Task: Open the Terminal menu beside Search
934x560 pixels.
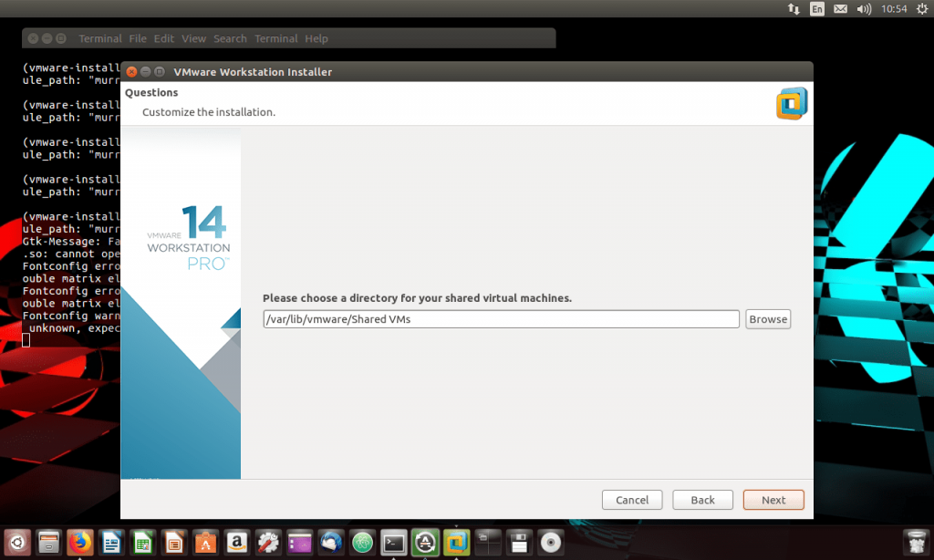Action: (275, 38)
